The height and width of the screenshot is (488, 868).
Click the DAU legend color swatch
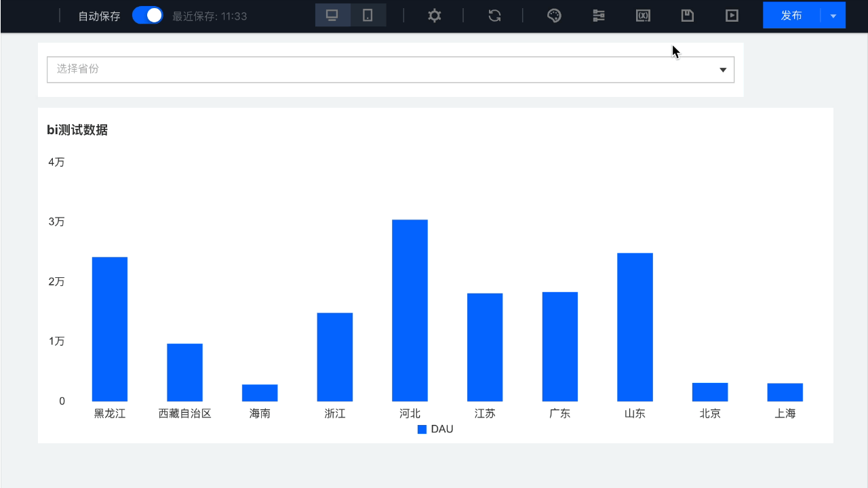click(x=422, y=429)
